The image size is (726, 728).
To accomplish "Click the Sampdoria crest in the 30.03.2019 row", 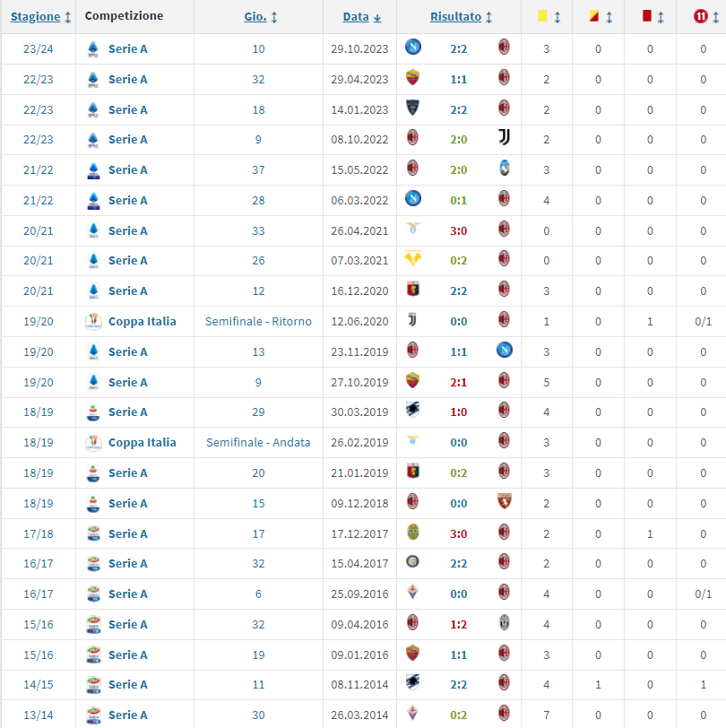I will [413, 411].
